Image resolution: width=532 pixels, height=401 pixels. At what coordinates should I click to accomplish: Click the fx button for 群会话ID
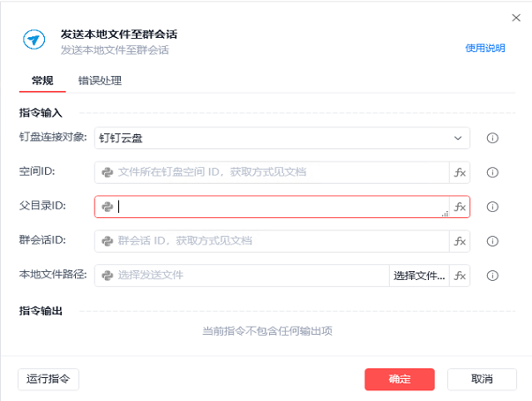pos(460,241)
